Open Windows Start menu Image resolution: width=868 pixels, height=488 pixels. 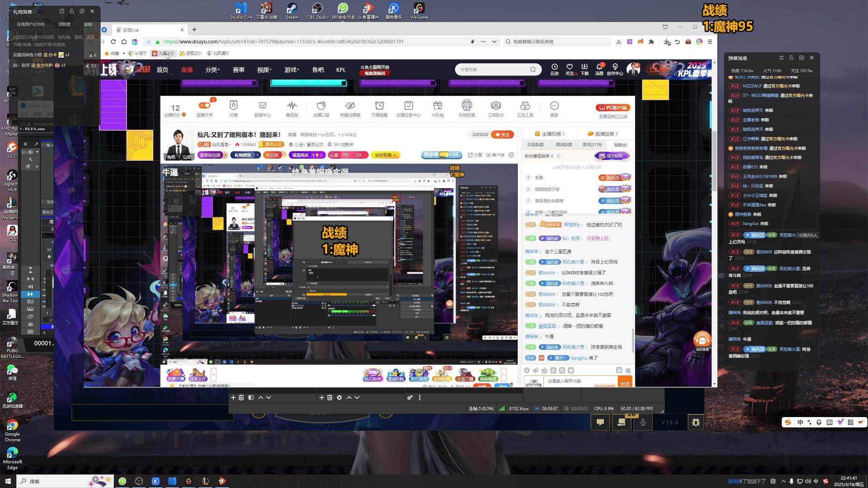click(8, 481)
